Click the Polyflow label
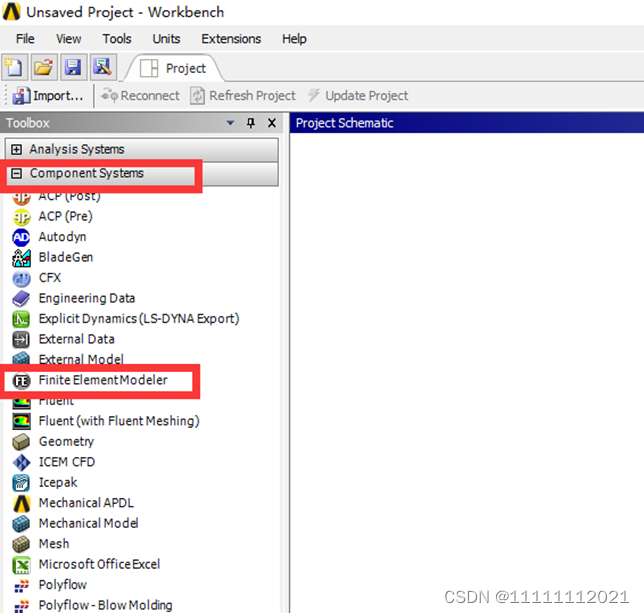644x613 pixels. tap(62, 585)
